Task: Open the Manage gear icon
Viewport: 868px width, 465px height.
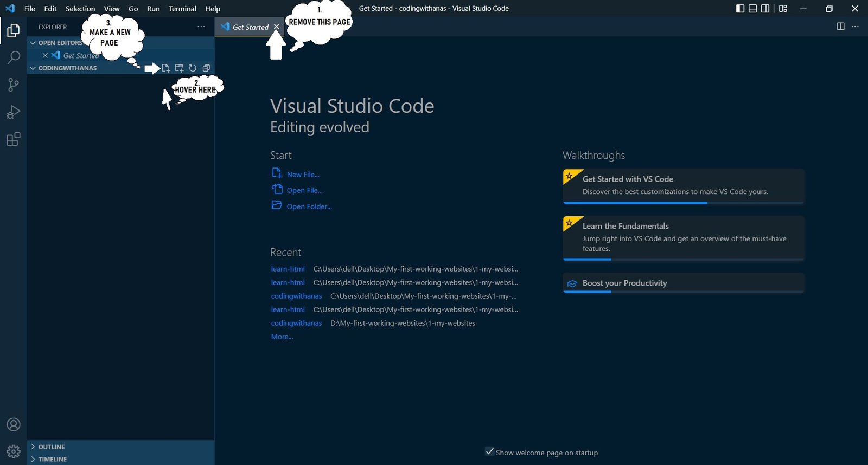Action: (14, 451)
